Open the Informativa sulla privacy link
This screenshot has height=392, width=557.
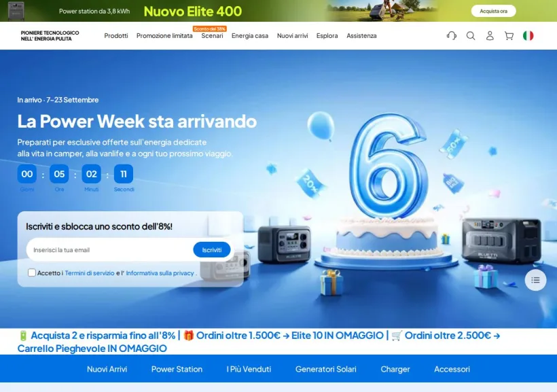click(160, 273)
